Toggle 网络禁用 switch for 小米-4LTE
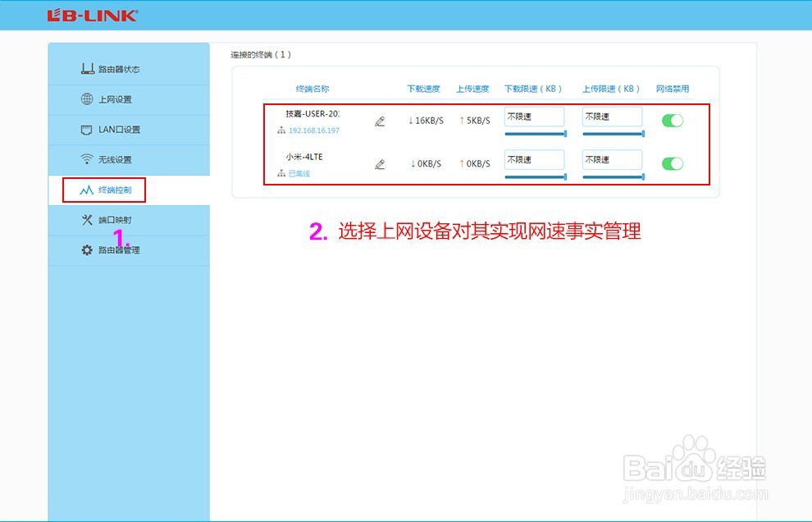812x522 pixels. [x=672, y=163]
